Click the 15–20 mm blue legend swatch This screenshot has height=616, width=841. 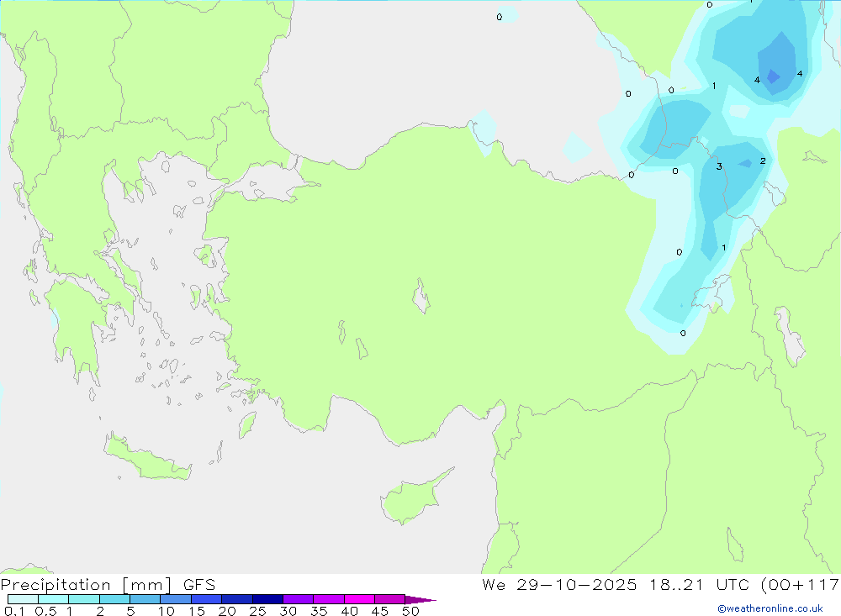(207, 599)
